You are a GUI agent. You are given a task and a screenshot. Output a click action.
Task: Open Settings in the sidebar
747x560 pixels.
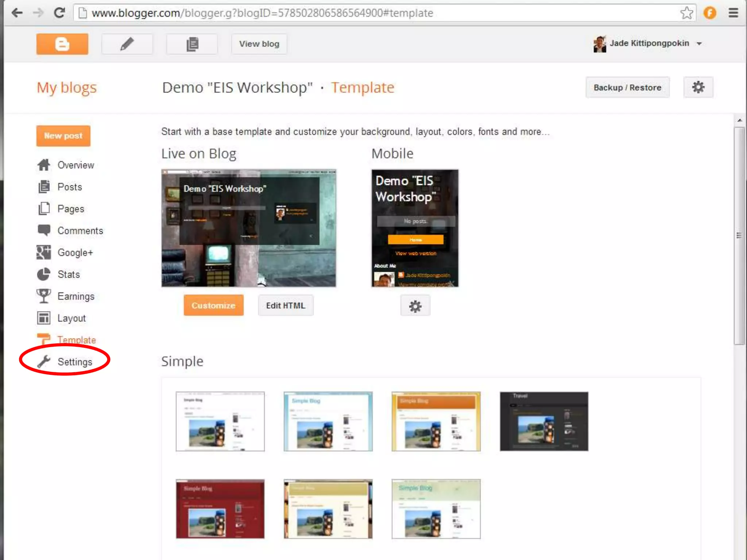pos(74,362)
